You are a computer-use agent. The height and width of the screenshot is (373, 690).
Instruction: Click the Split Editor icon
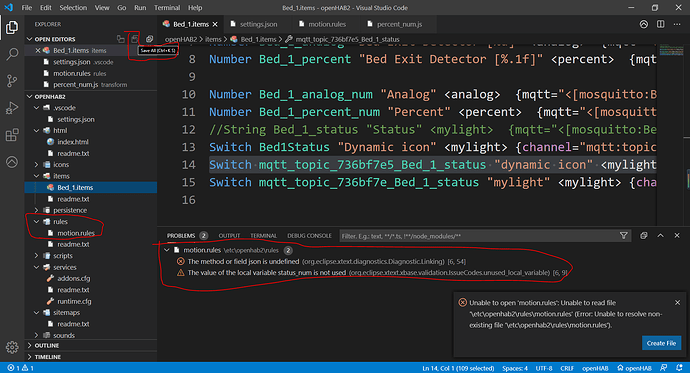tap(661, 24)
